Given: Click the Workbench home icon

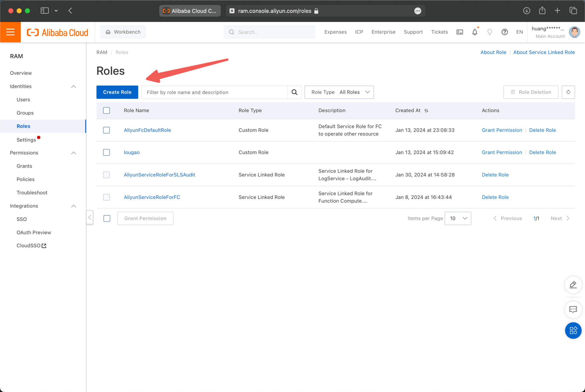Looking at the screenshot, I should [108, 32].
